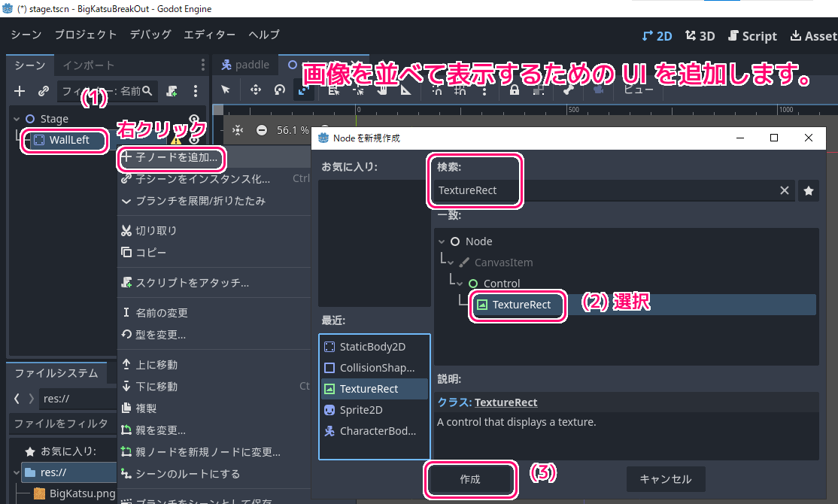The width and height of the screenshot is (838, 504).
Task: Click the instantiate child scene link icon
Action: pos(44,91)
